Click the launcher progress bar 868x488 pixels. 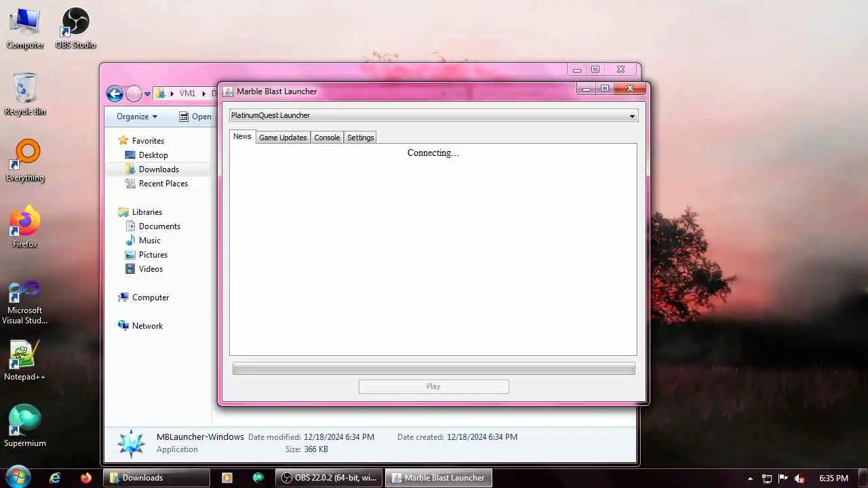433,369
